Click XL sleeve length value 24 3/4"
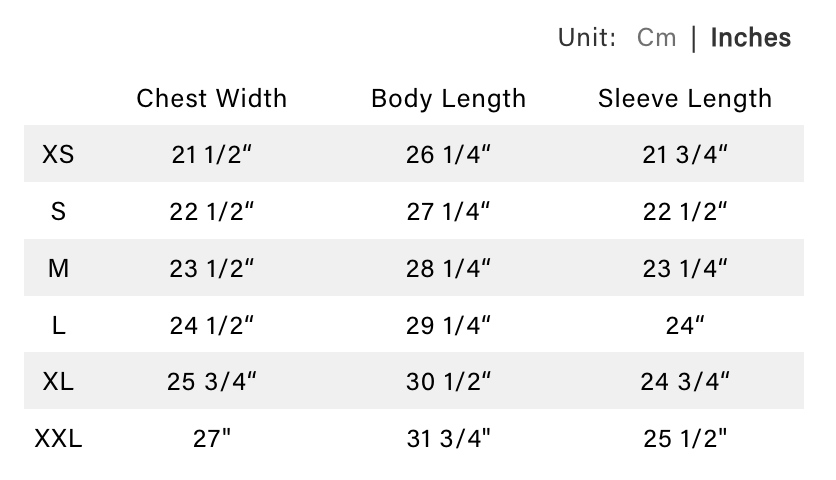The image size is (836, 480). click(685, 381)
